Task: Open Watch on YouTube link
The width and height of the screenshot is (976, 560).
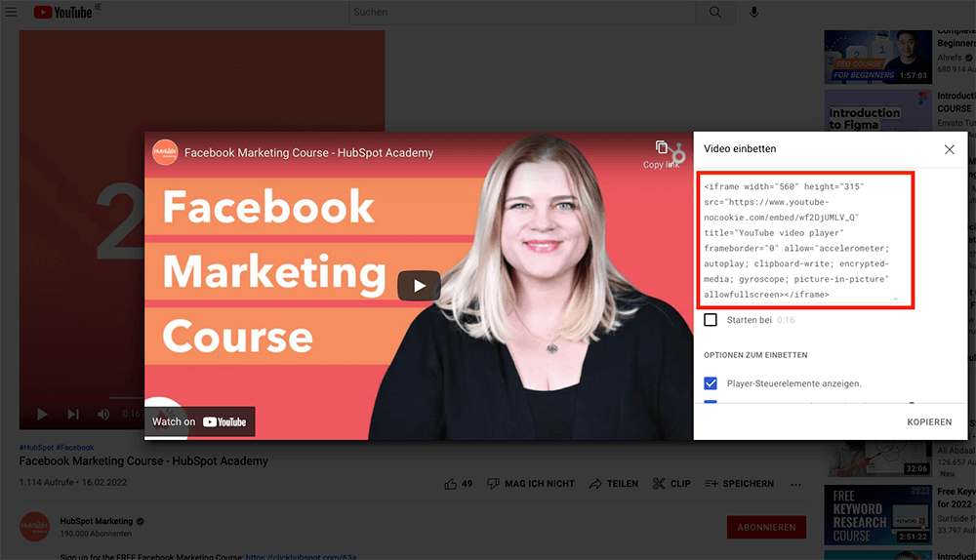Action: click(x=199, y=421)
